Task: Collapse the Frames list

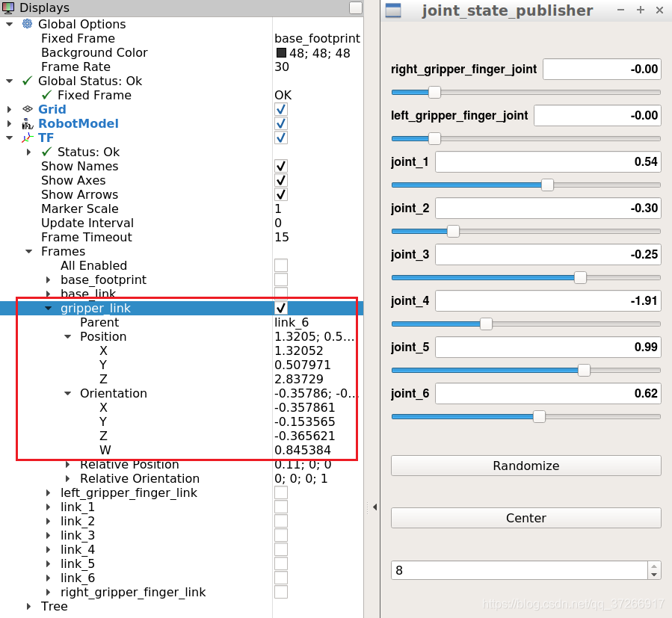Action: 28,251
